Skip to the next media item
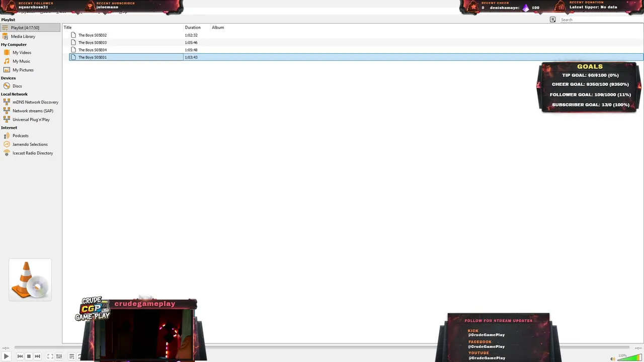The height and width of the screenshot is (362, 644). click(x=37, y=356)
